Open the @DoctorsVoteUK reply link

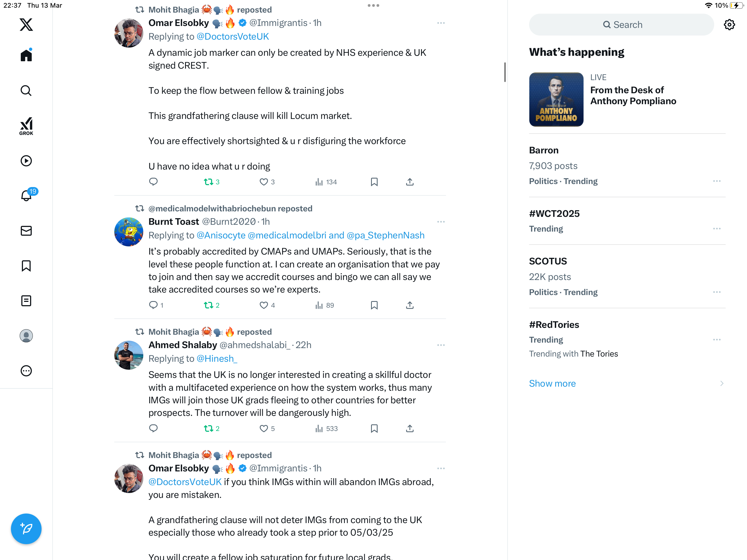(x=232, y=36)
